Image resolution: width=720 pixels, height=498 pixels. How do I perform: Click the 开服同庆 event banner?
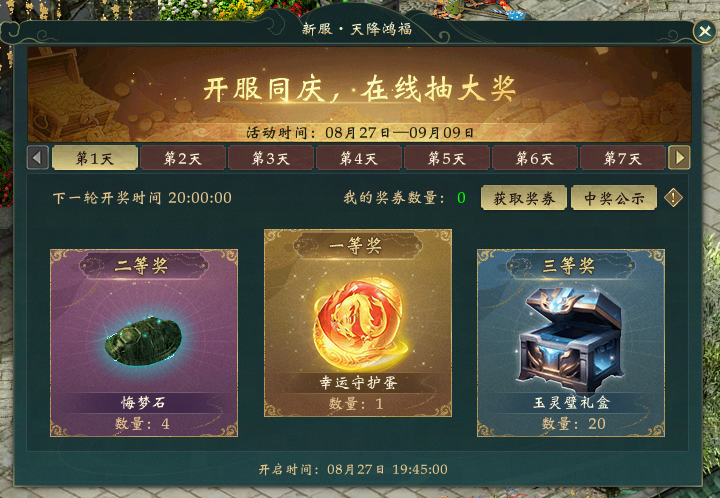[x=360, y=94]
